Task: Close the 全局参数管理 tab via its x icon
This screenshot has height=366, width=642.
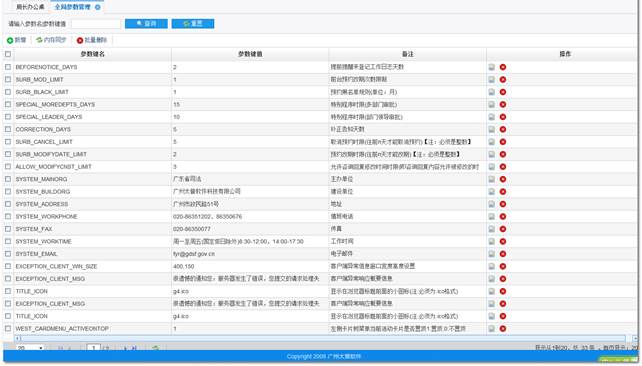Action: click(x=97, y=7)
